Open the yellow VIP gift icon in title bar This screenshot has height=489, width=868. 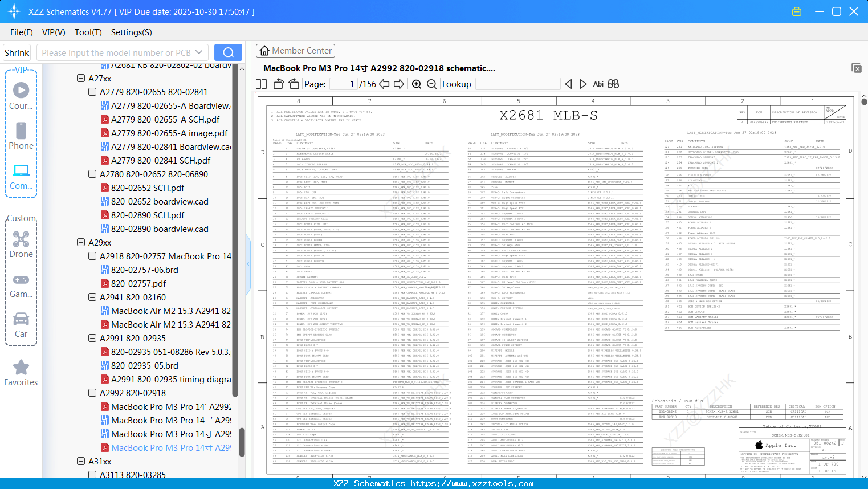coord(797,11)
